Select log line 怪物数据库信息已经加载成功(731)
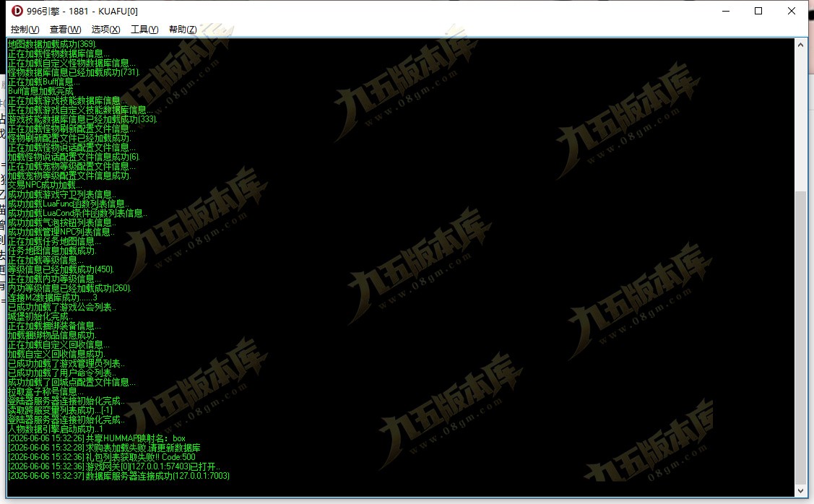 pos(74,72)
